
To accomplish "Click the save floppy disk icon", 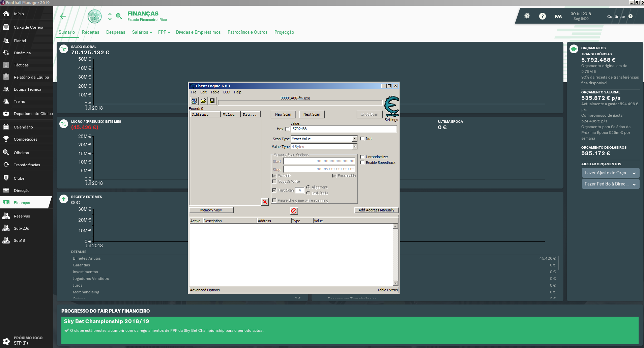I will click(x=212, y=101).
